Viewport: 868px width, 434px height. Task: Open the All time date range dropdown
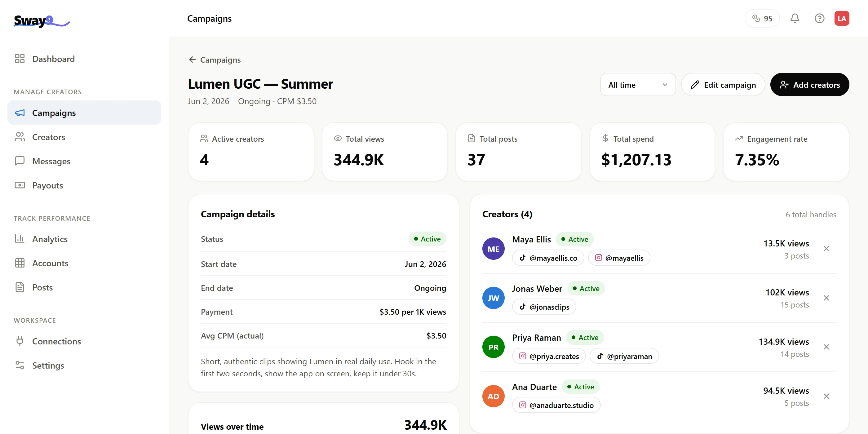(638, 85)
